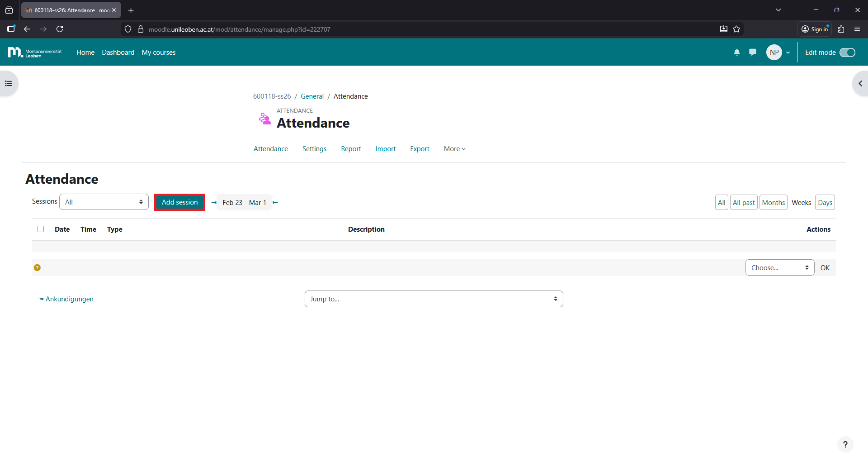Viewport: 868px width, 467px height.
Task: Switch to the Settings tab
Action: pyautogui.click(x=314, y=149)
